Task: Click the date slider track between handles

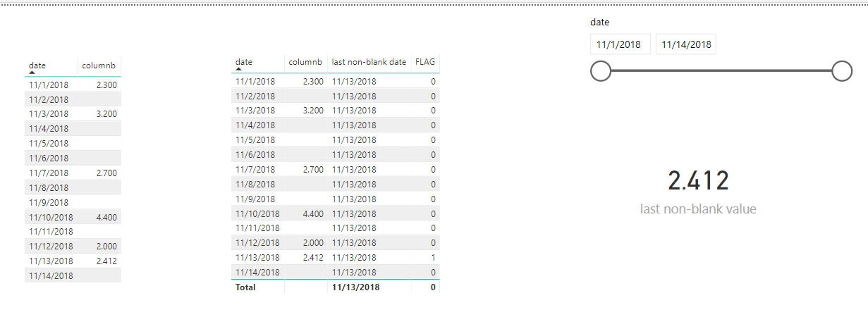Action: pos(721,71)
